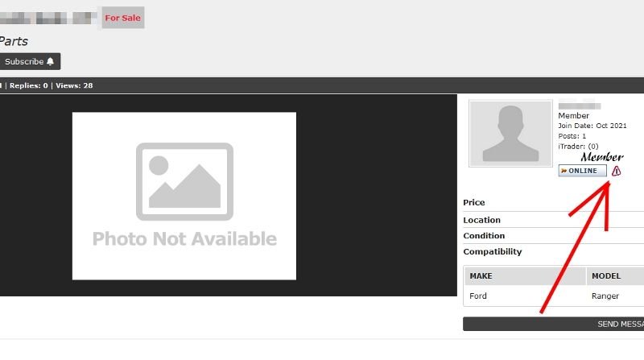Screen dimensions: 644x360
Task: Click the Ford make cell
Action: point(478,296)
